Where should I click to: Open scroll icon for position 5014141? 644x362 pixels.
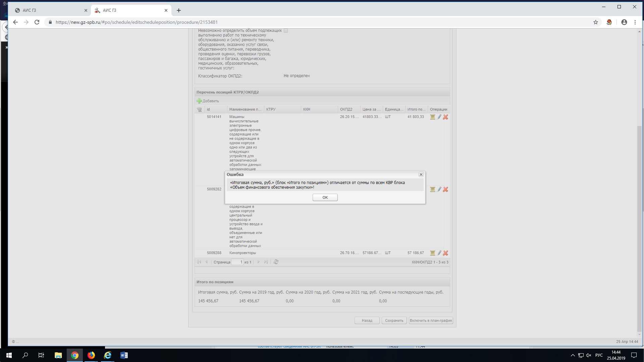(x=433, y=117)
